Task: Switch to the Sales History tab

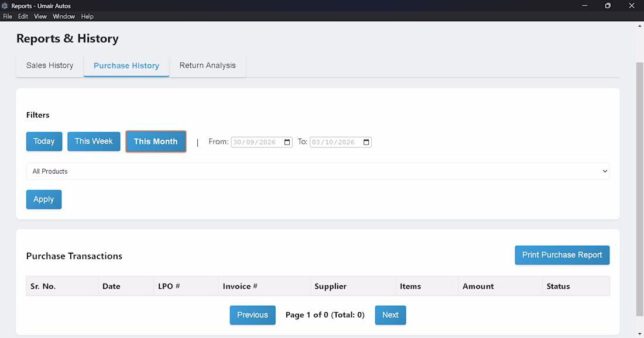Action: pyautogui.click(x=50, y=65)
